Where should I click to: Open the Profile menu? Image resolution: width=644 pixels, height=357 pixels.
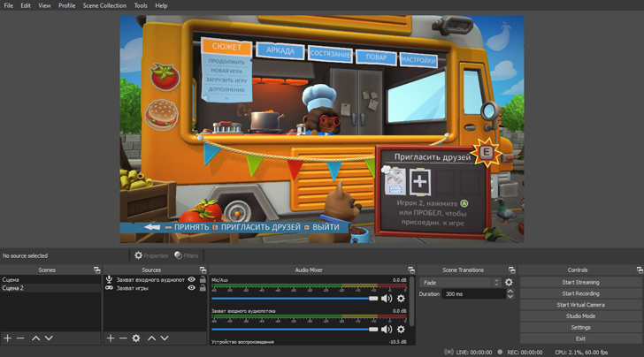pos(66,6)
